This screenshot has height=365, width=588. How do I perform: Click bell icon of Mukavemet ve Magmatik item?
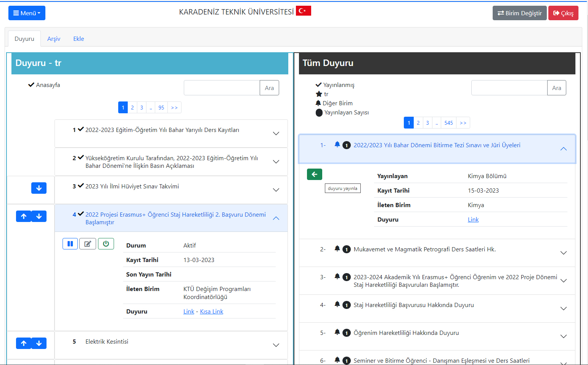(x=337, y=248)
